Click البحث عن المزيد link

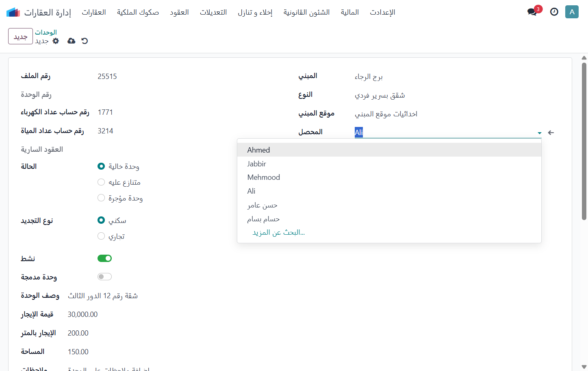click(x=279, y=232)
